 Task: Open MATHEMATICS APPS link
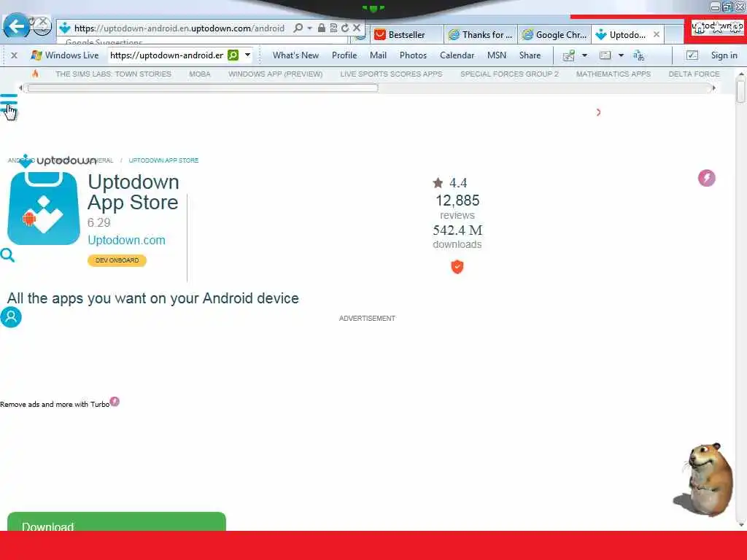tap(613, 74)
